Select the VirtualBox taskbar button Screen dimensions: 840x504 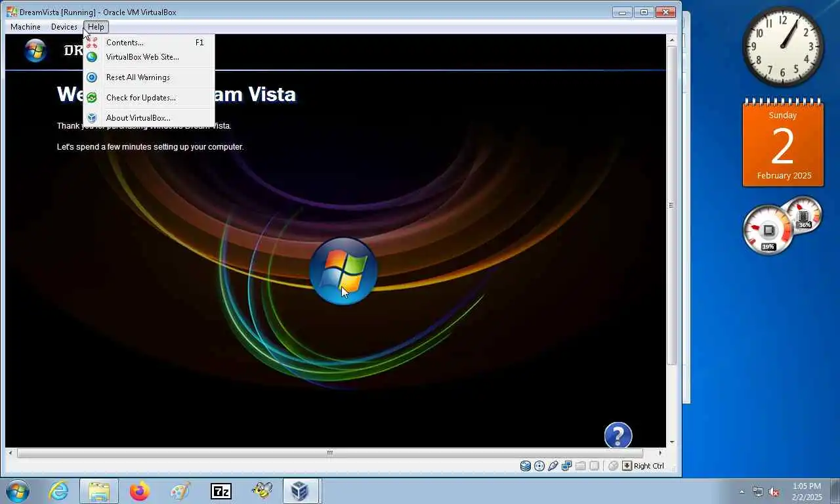(x=301, y=491)
